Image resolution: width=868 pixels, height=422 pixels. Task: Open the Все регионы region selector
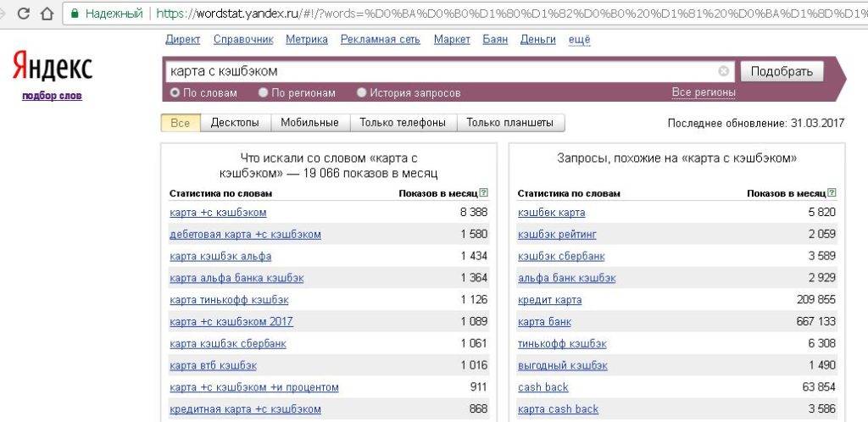click(703, 92)
